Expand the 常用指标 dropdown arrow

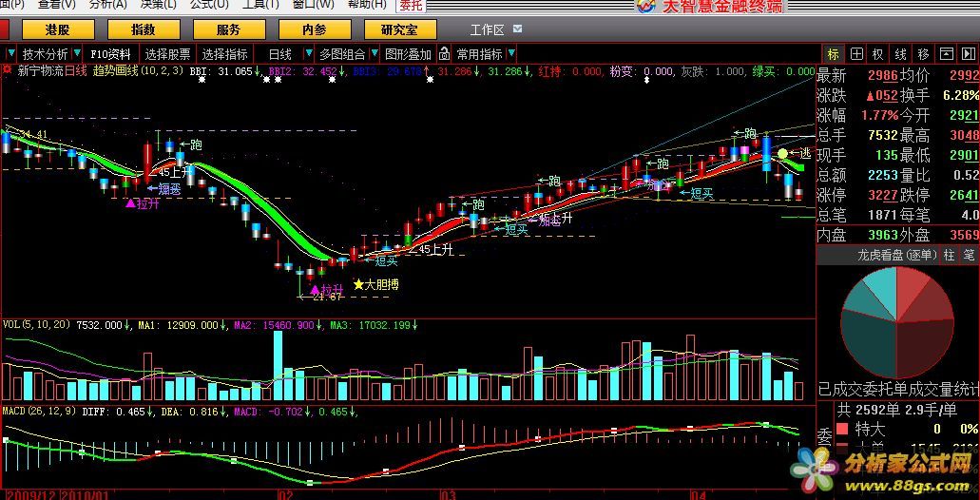point(512,54)
